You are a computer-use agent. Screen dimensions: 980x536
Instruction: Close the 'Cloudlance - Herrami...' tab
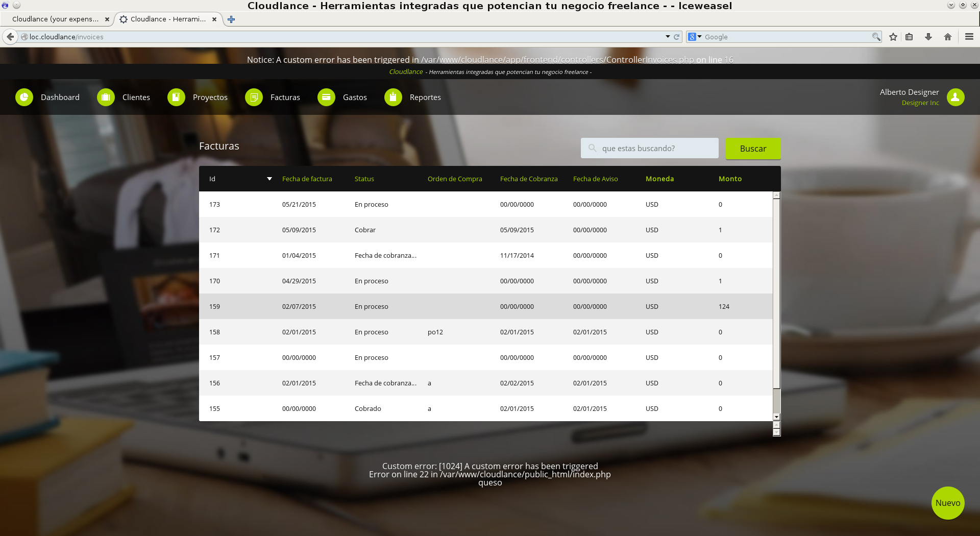pos(214,19)
